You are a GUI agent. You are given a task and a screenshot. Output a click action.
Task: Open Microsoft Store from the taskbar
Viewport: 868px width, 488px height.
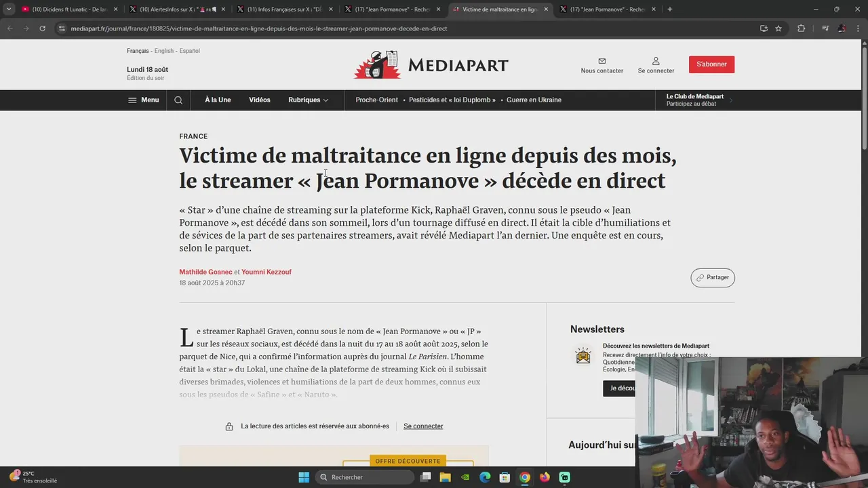click(505, 477)
